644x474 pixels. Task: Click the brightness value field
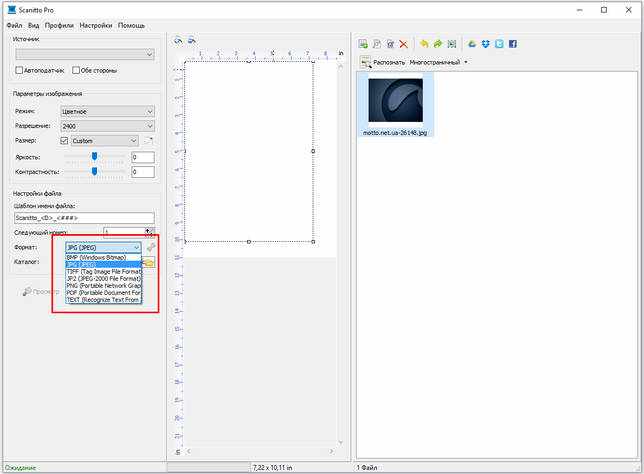143,157
